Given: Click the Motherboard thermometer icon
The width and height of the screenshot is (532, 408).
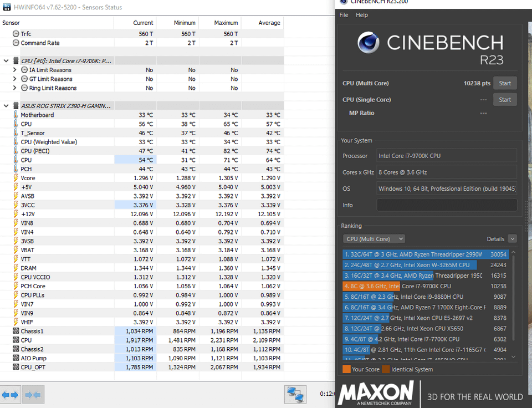Looking at the screenshot, I should (16, 115).
